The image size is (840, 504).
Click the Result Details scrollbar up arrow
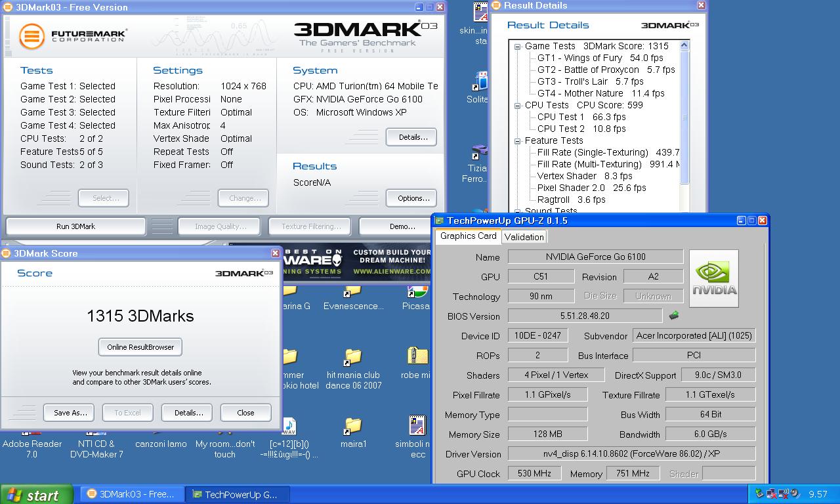point(684,46)
